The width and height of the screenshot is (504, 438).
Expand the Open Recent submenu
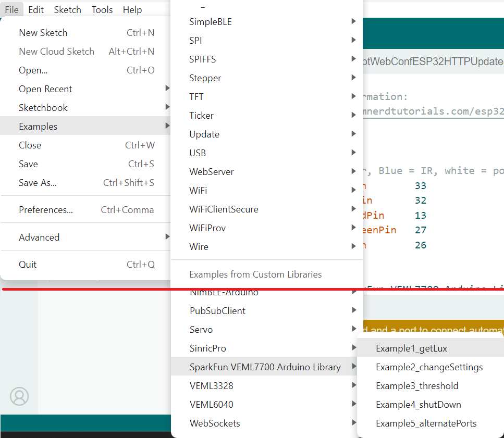pyautogui.click(x=86, y=89)
